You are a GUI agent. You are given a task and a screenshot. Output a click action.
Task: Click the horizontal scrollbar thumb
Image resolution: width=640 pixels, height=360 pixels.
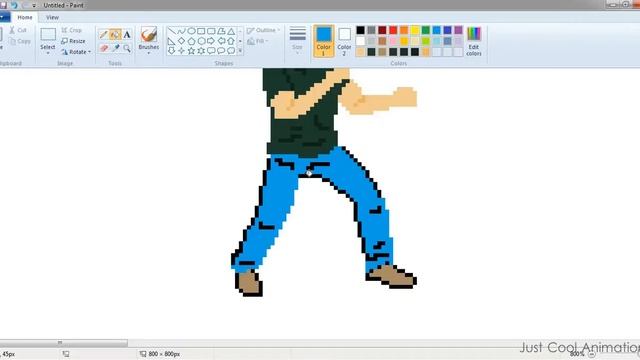click(64, 342)
